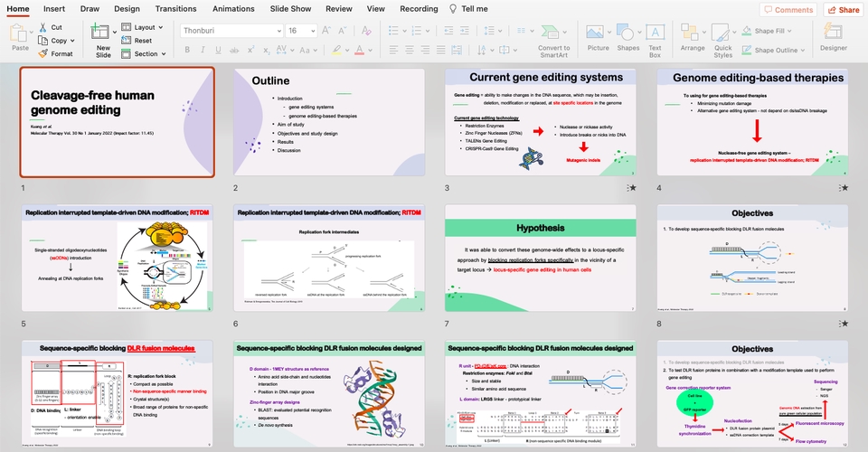Apply strikethrough formatting
This screenshot has height=452, width=868.
[234, 50]
